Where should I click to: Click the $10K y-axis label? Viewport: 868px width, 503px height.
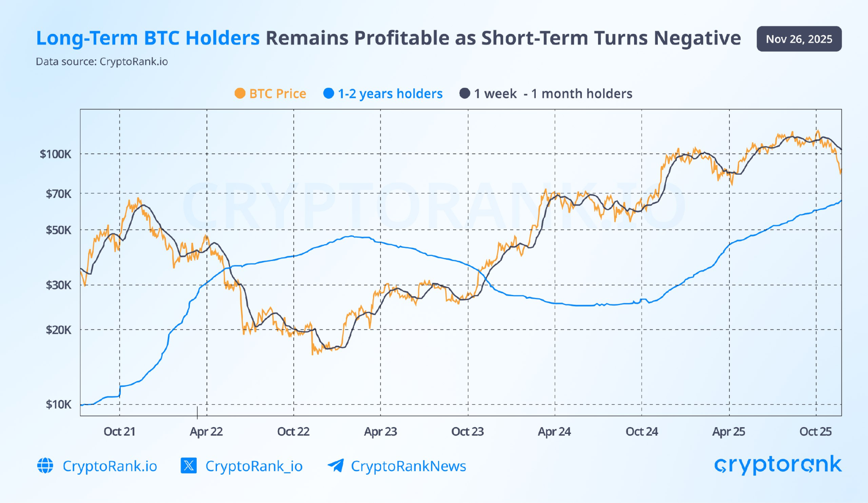[58, 404]
